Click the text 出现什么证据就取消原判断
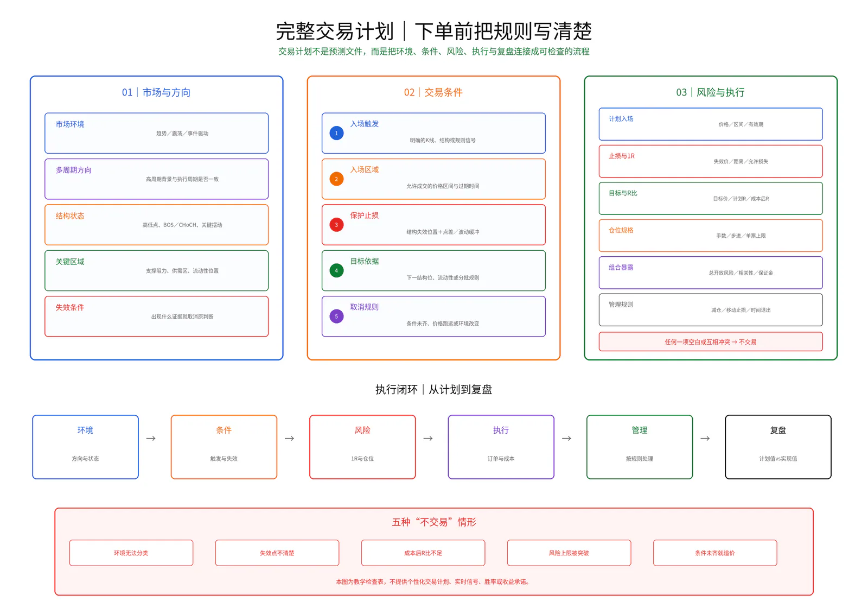This screenshot has width=868, height=614. [x=182, y=317]
